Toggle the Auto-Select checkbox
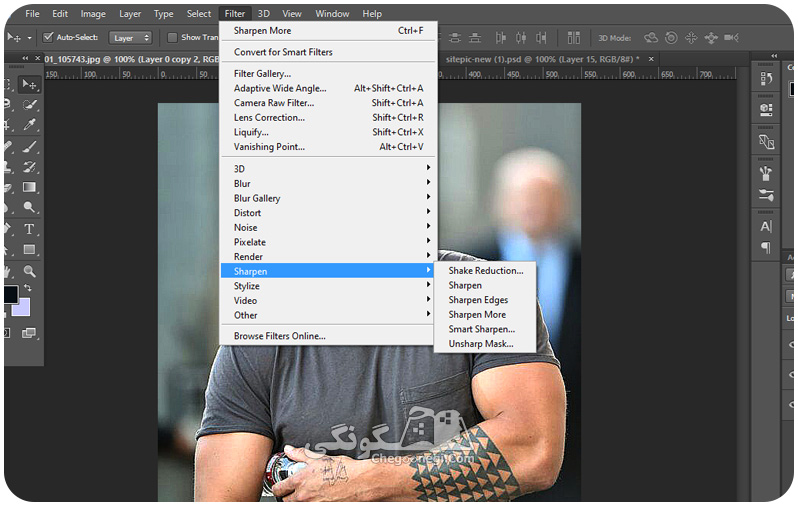This screenshot has height=508, width=798. [48, 37]
